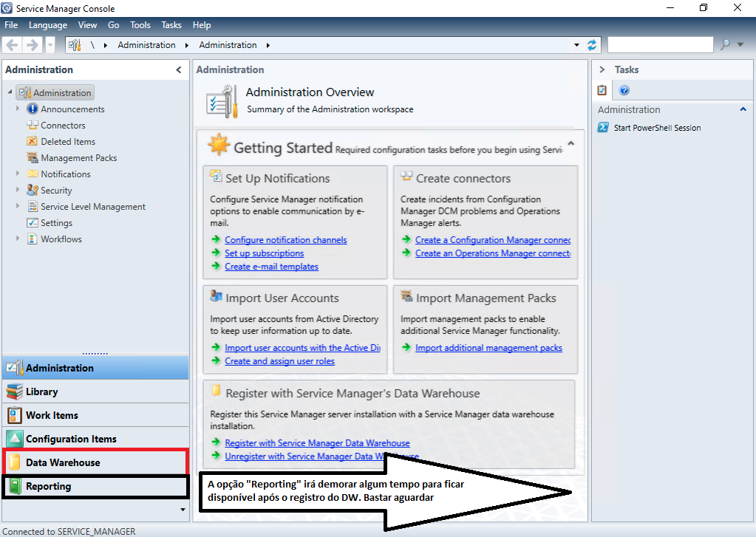Click Start PowerShell Session task
This screenshot has width=756, height=537.
click(657, 128)
